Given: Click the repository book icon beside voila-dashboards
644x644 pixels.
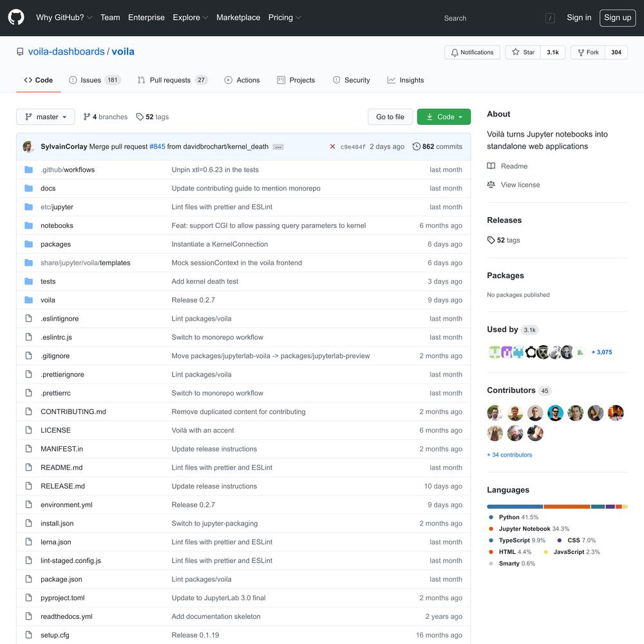Looking at the screenshot, I should (x=20, y=52).
